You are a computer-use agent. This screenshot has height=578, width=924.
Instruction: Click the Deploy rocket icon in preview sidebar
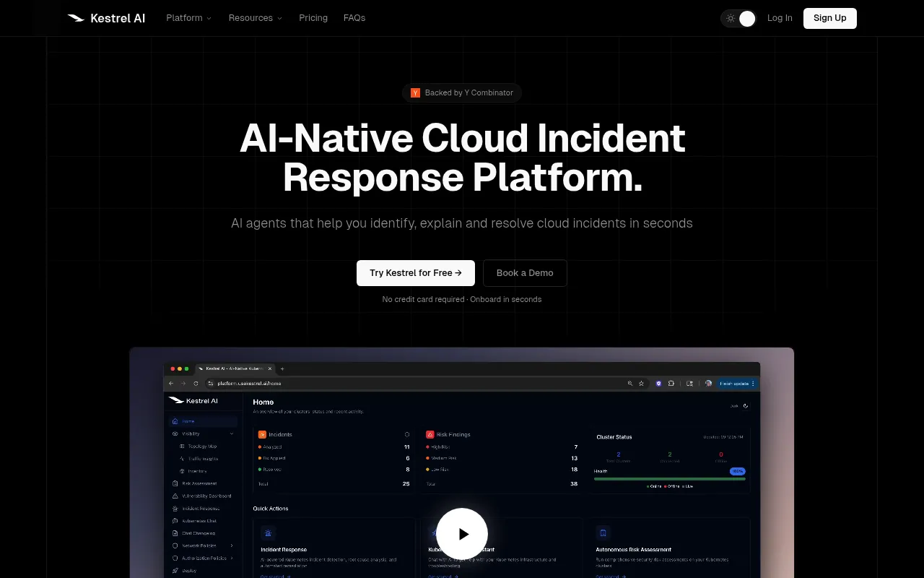[x=175, y=571]
